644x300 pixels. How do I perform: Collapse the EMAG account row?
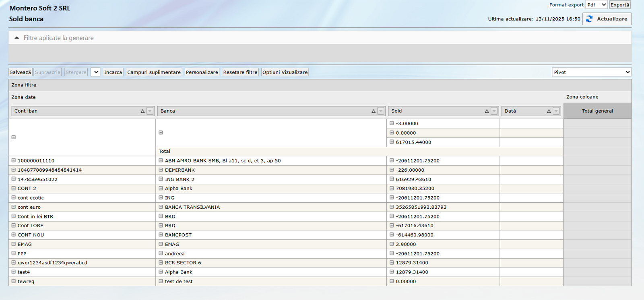tap(14, 244)
